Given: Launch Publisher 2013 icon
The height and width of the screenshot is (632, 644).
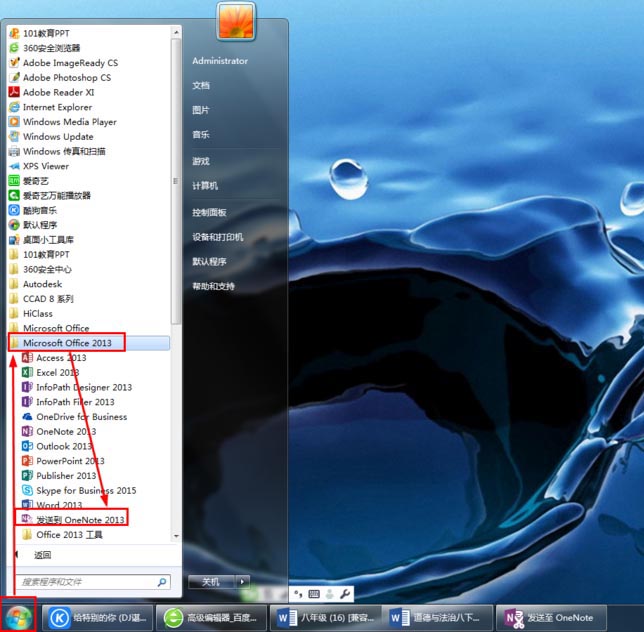Looking at the screenshot, I should 28,476.
